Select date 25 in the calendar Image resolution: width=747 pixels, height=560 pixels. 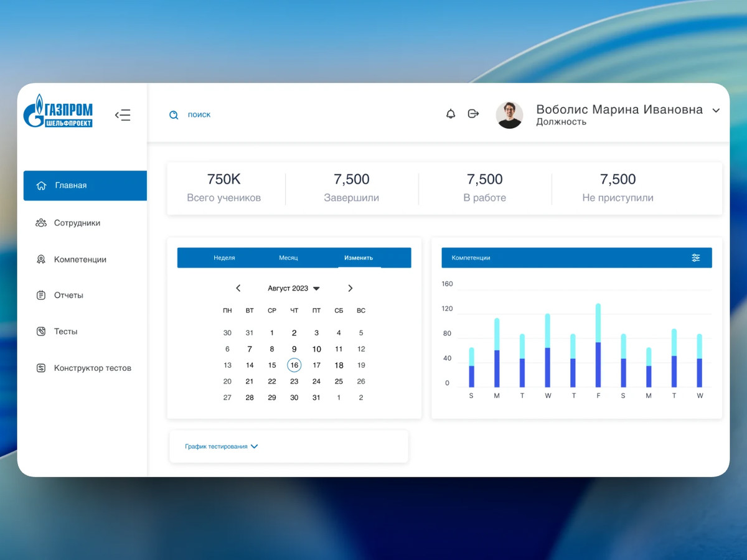click(339, 381)
